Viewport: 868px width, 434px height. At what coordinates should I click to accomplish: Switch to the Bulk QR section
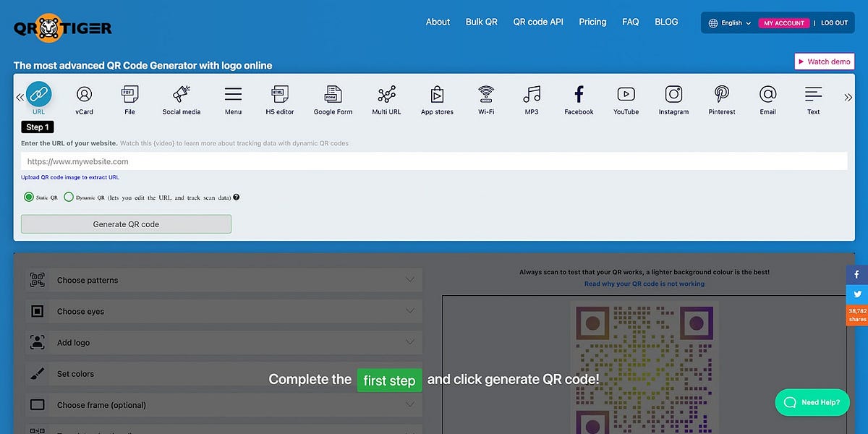[x=481, y=22]
